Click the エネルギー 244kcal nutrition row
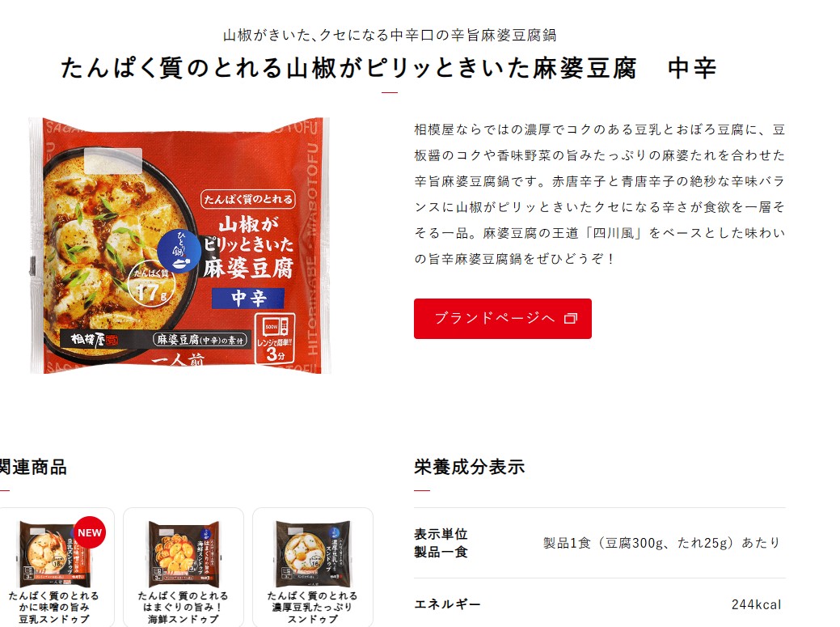The image size is (840, 627). (x=599, y=604)
